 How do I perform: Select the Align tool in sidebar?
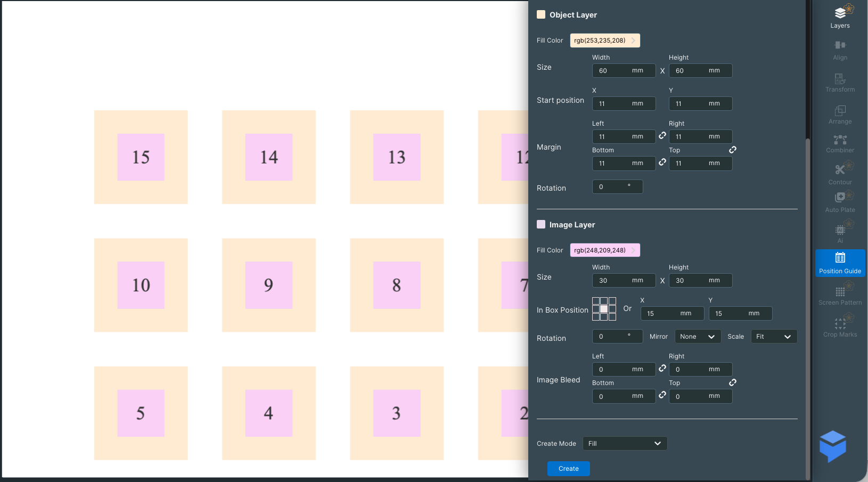[840, 50]
